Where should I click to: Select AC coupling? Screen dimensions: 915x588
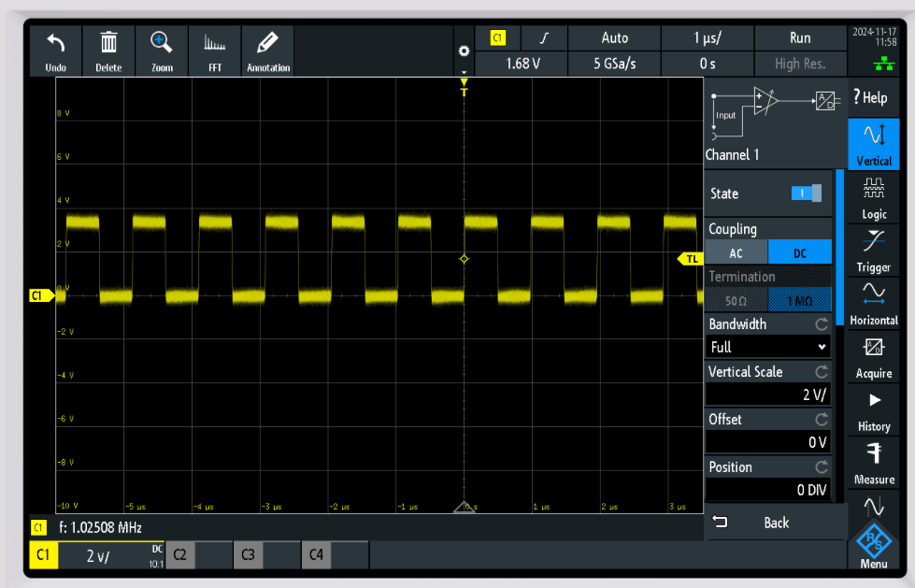click(x=736, y=252)
